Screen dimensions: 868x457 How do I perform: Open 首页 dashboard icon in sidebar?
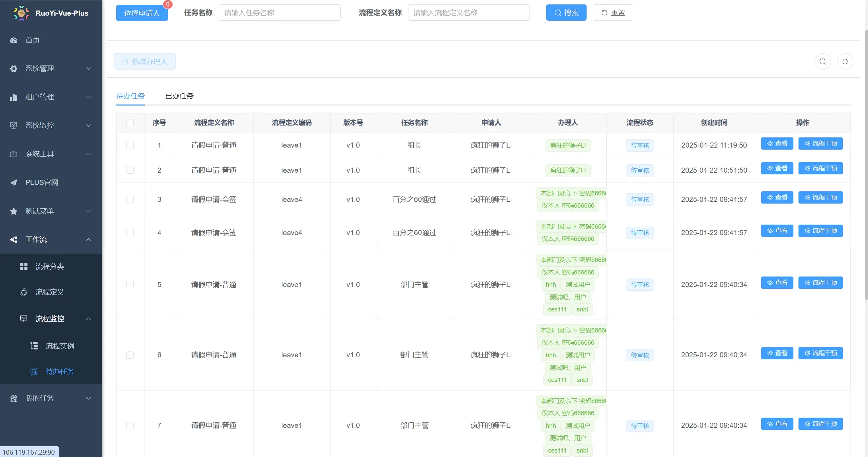[x=14, y=40]
